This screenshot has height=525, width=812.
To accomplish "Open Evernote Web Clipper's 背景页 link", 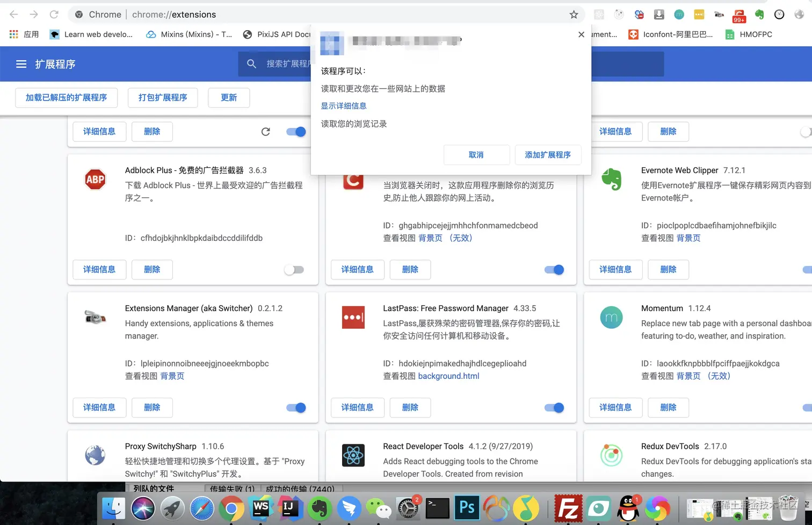I will (688, 238).
